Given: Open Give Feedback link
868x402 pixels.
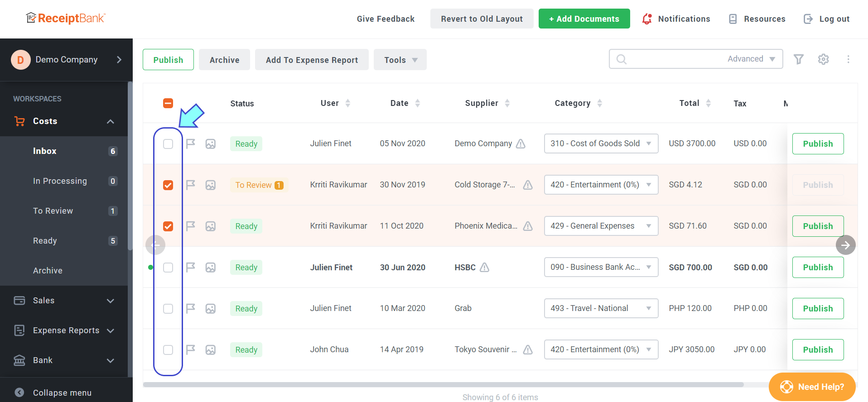Looking at the screenshot, I should pos(386,19).
